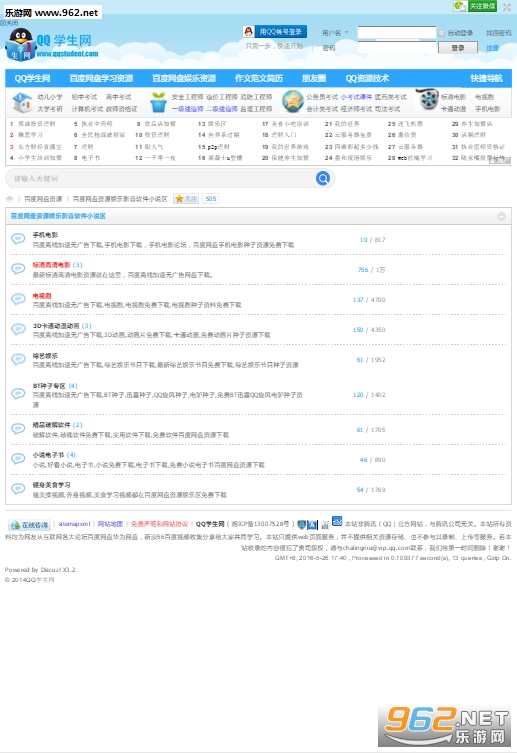This screenshot has height=753, width=517.
Task: Open the 司法考试 link
Action: pyautogui.click(x=387, y=109)
